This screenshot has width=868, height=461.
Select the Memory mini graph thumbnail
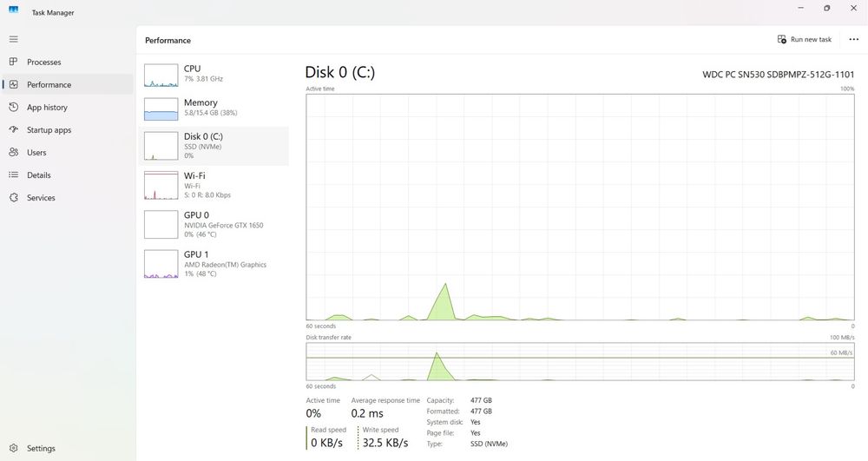(x=161, y=109)
